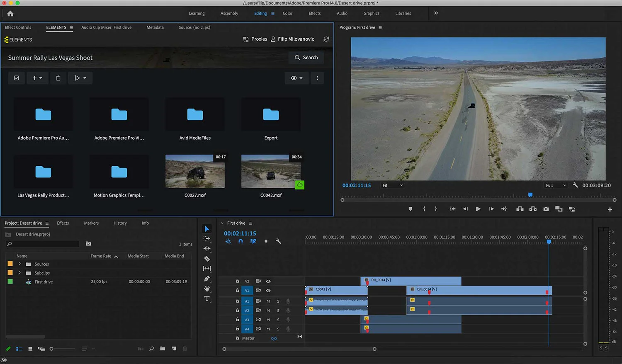
Task: Open the Elements eye view dropdown
Action: tap(296, 78)
